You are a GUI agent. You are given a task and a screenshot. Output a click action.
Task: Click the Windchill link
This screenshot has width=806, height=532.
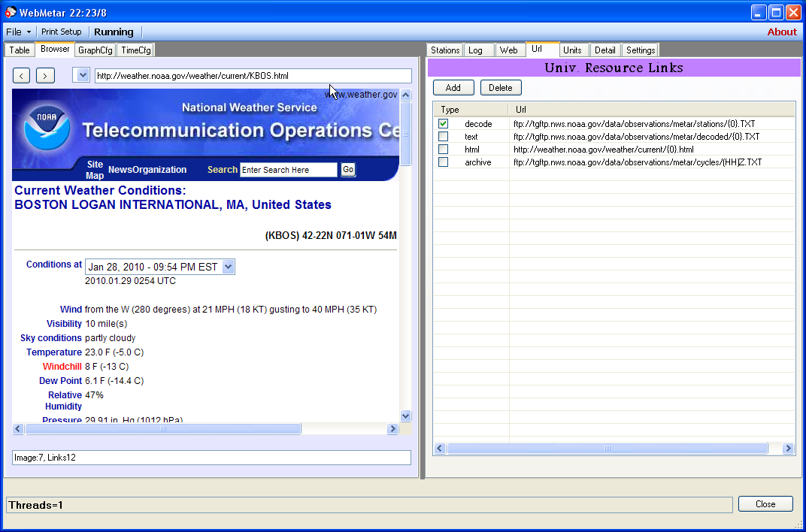(62, 367)
